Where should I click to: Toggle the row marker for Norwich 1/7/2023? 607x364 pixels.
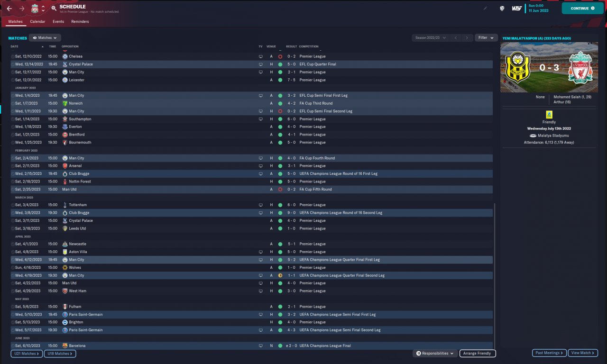(13, 103)
